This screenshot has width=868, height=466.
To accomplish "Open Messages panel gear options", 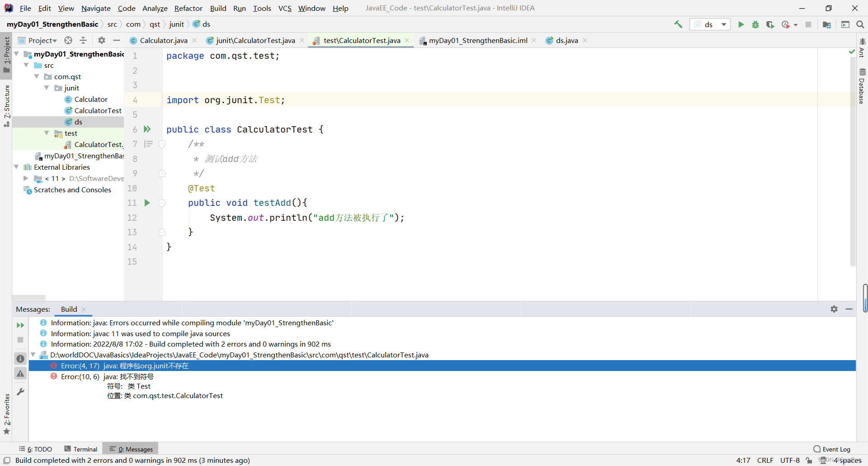I will [x=834, y=309].
